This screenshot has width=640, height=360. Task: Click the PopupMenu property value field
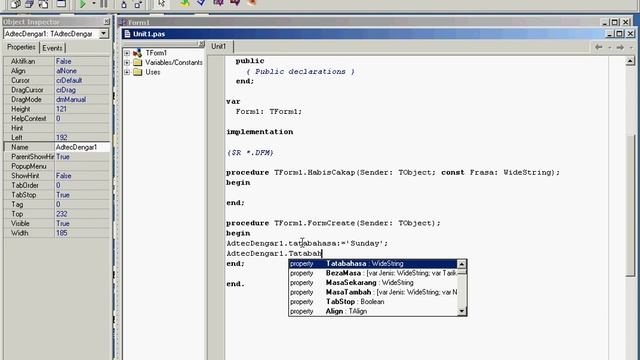tap(82, 166)
